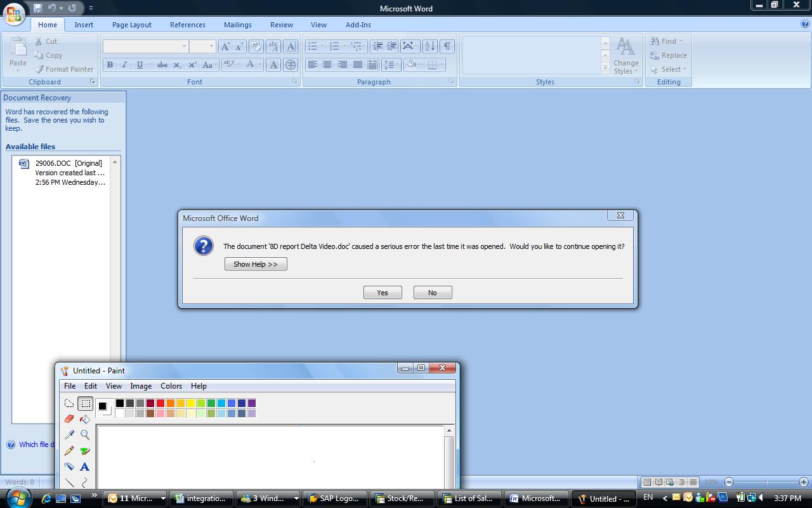812x508 pixels.
Task: Pick the Fill With Color bucket tool
Action: point(85,419)
